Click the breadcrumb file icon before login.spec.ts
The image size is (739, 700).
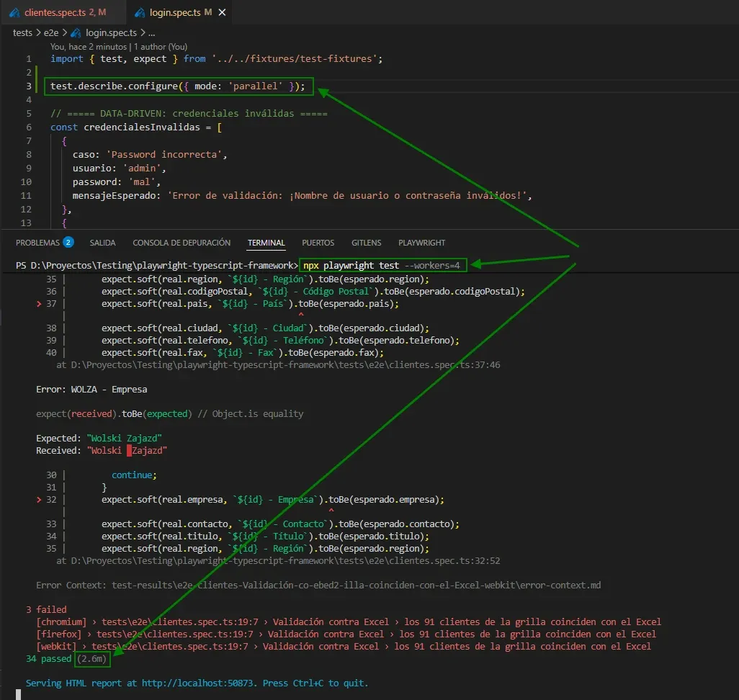[76, 33]
